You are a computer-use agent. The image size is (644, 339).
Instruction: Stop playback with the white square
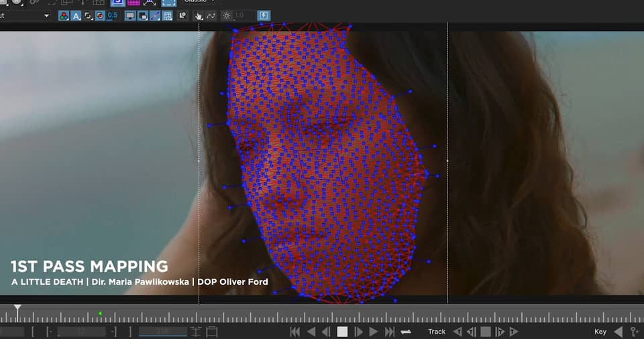pos(342,332)
